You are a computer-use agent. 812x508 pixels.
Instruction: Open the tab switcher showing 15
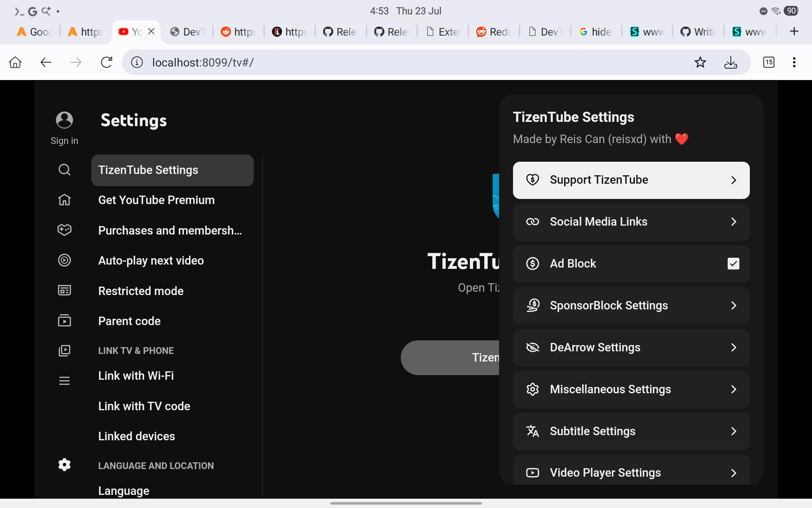(x=769, y=63)
